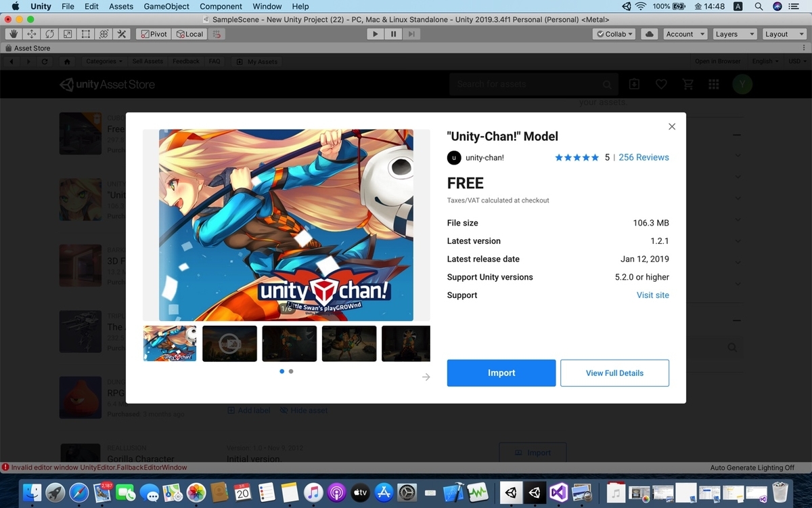Open the cloud Services panel

(650, 34)
